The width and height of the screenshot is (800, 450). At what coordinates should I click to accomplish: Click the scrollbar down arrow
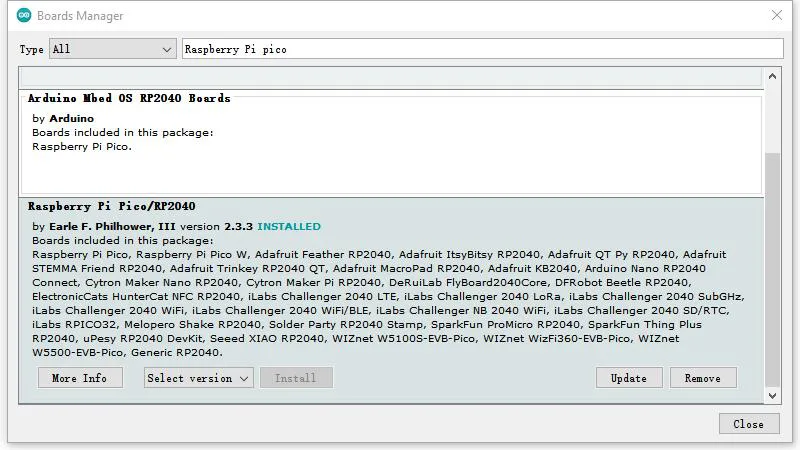point(772,395)
